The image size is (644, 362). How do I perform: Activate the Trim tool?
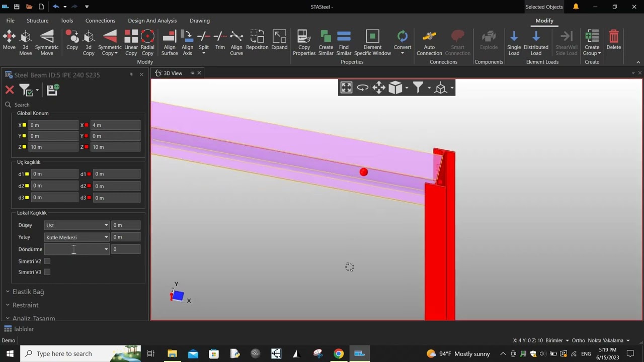[220, 40]
